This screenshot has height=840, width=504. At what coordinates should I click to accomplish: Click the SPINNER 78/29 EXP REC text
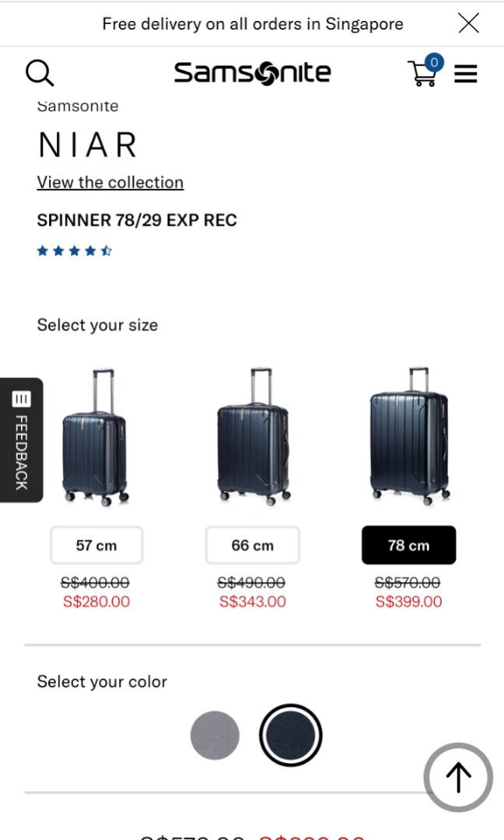coord(137,220)
